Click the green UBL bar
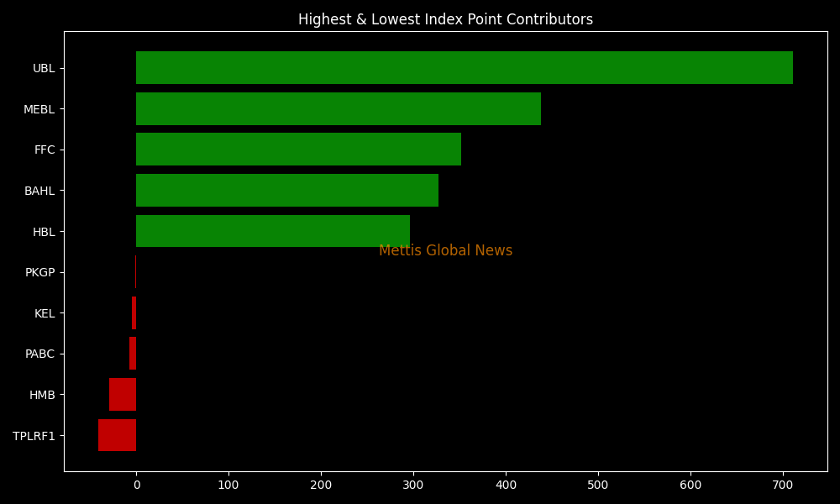 coord(464,68)
